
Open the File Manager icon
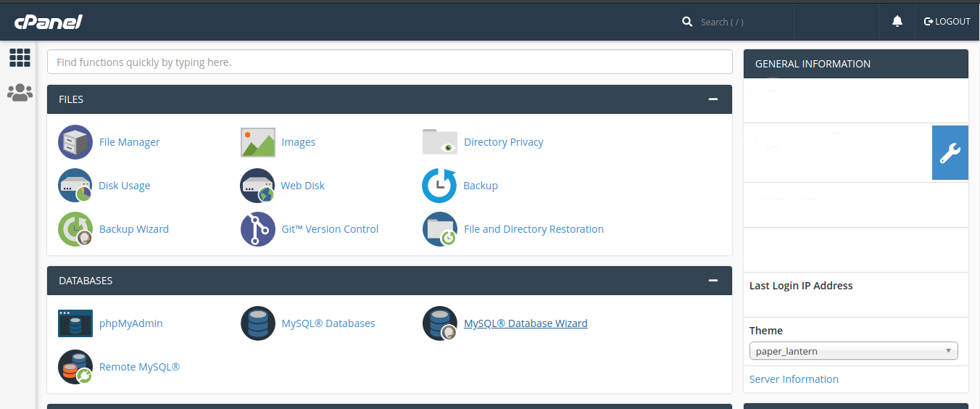pyautogui.click(x=75, y=142)
